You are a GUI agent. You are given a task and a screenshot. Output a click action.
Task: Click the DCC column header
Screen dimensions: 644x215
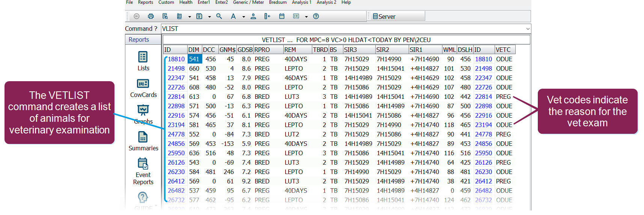tap(210, 50)
